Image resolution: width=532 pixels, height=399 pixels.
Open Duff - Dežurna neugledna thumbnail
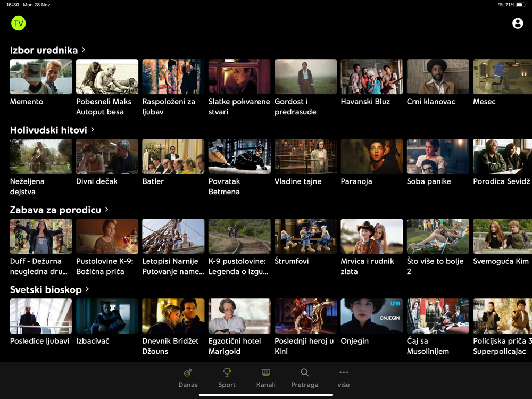point(41,236)
